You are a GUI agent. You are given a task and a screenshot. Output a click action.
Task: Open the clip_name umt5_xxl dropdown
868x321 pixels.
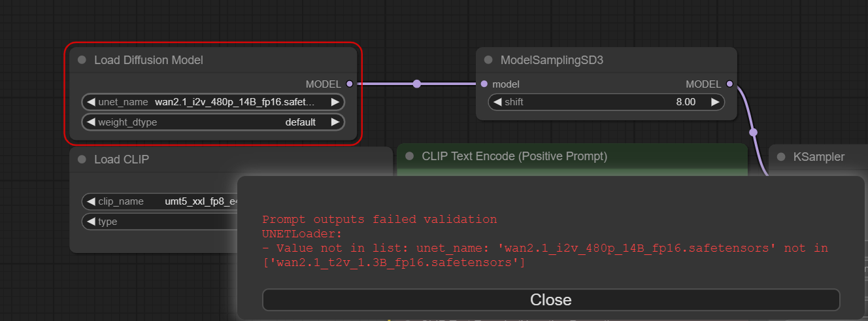(x=160, y=201)
